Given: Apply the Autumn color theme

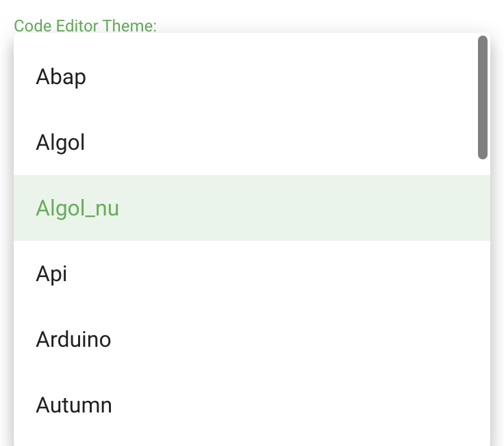Looking at the screenshot, I should (252, 404).
